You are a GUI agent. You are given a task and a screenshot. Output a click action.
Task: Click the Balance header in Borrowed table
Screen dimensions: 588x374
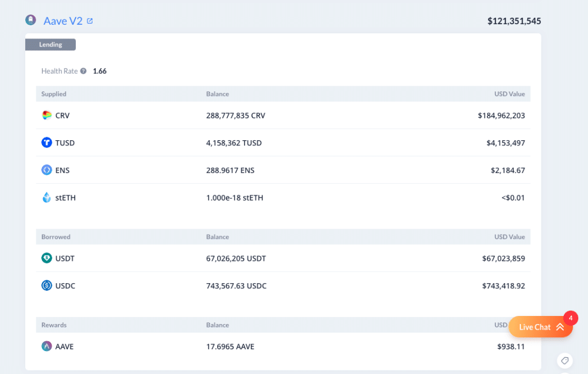pyautogui.click(x=218, y=237)
